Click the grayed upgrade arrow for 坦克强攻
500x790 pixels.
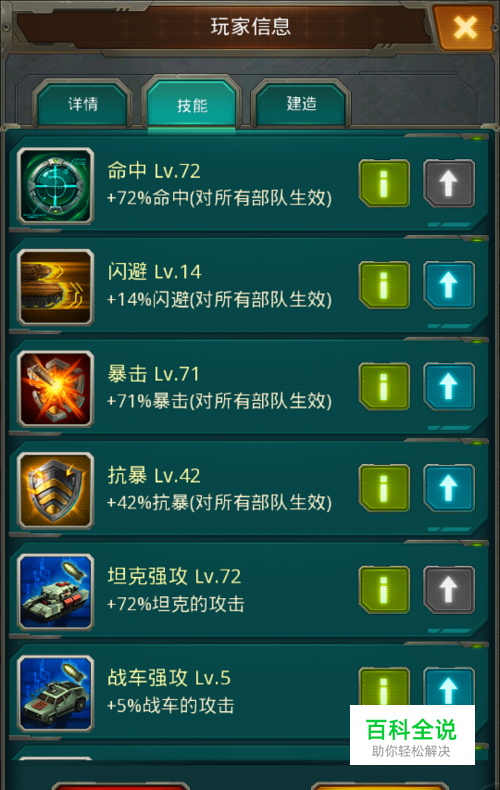pyautogui.click(x=449, y=590)
